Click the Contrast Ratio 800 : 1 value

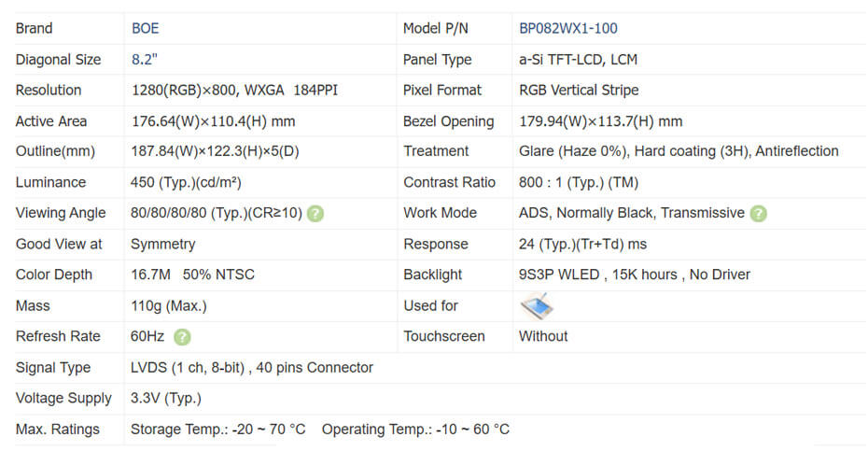(x=578, y=182)
